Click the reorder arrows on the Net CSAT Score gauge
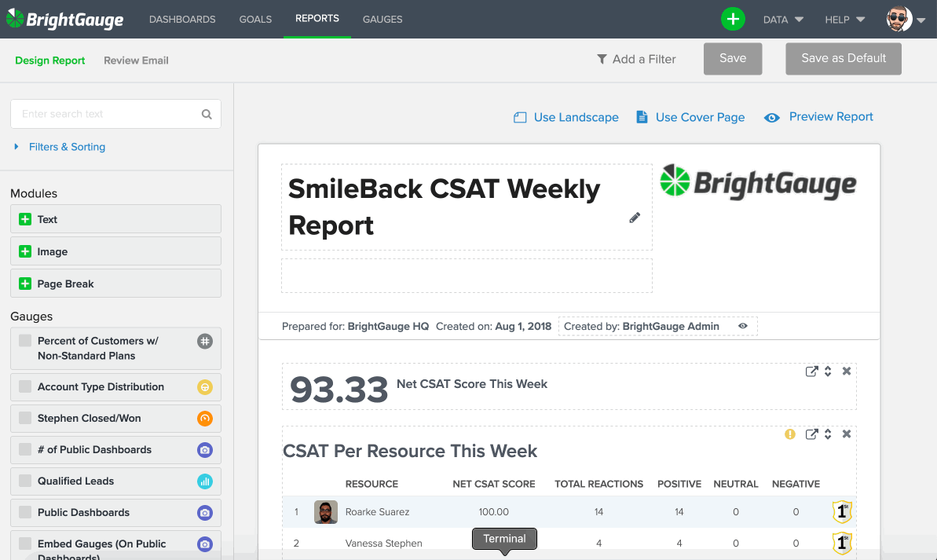 point(828,372)
